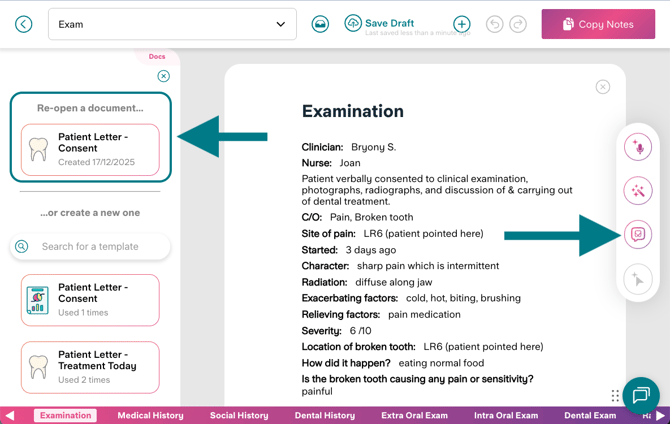Re-open Patient Letter - Consent created 17/12/2025
Viewport: 670px width, 424px height.
coord(90,149)
